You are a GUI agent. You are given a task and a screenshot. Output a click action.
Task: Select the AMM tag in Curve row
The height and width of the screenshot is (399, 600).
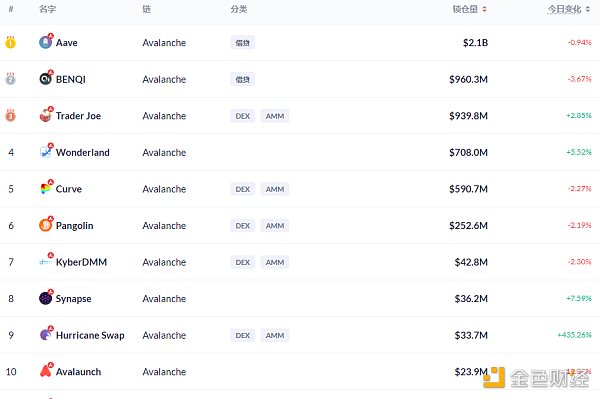(275, 189)
